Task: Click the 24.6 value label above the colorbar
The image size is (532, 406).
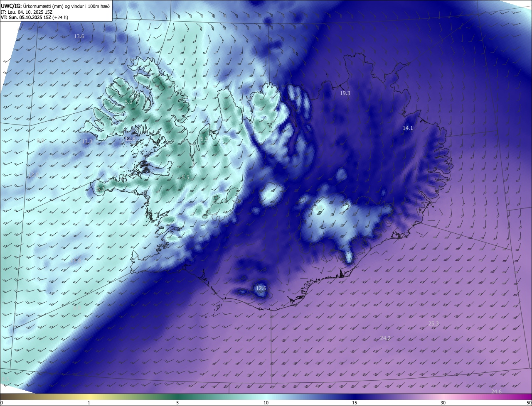Action: (x=496, y=392)
